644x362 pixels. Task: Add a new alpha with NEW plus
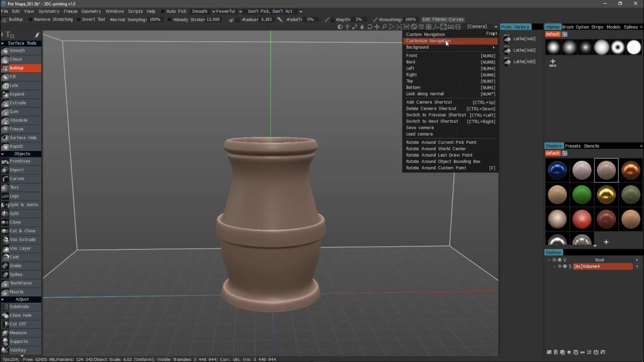[x=553, y=63]
